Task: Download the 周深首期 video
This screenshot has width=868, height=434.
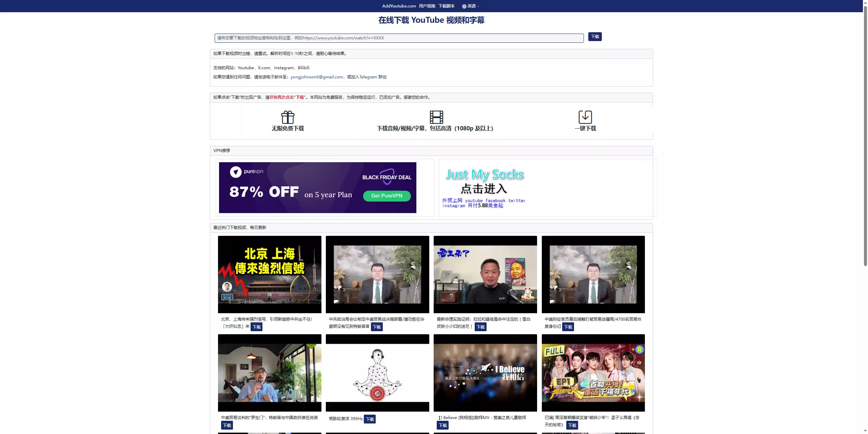Action: 572,426
